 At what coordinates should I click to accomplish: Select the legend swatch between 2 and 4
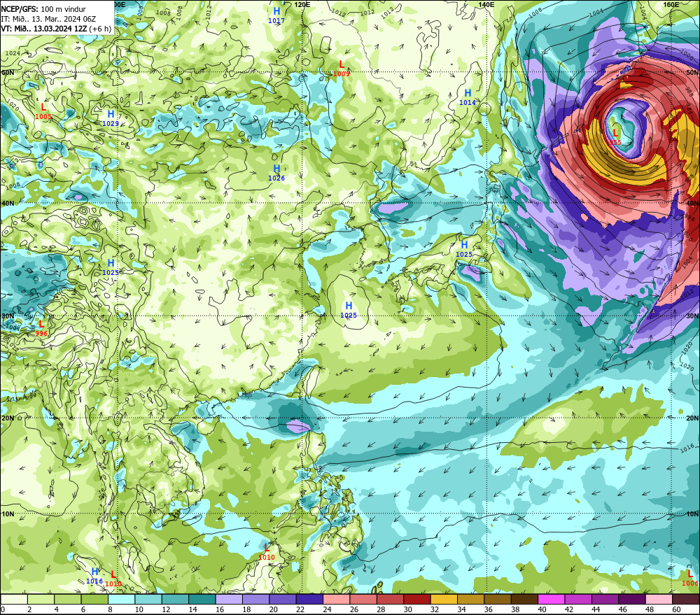(x=41, y=599)
